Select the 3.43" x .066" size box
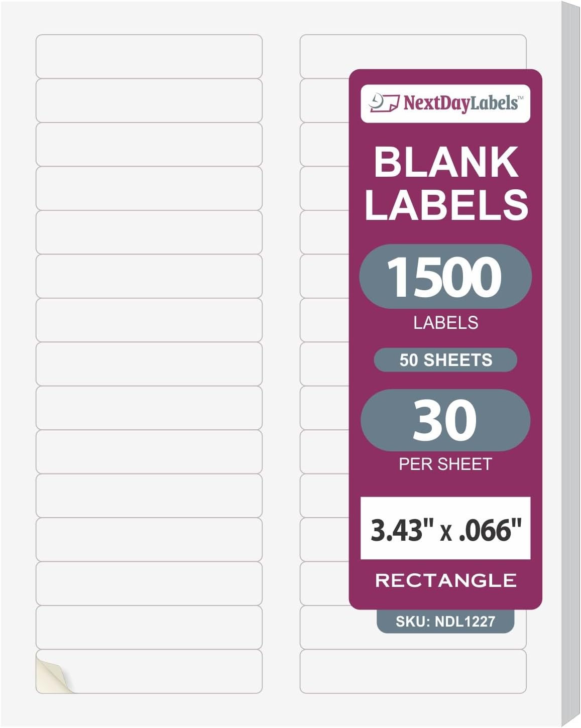581x728 pixels. 445,528
